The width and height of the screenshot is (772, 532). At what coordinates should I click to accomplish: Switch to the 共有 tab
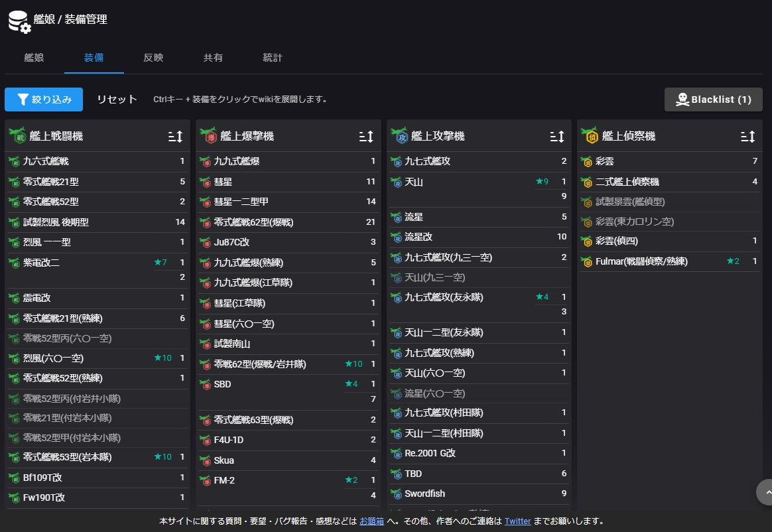click(213, 58)
